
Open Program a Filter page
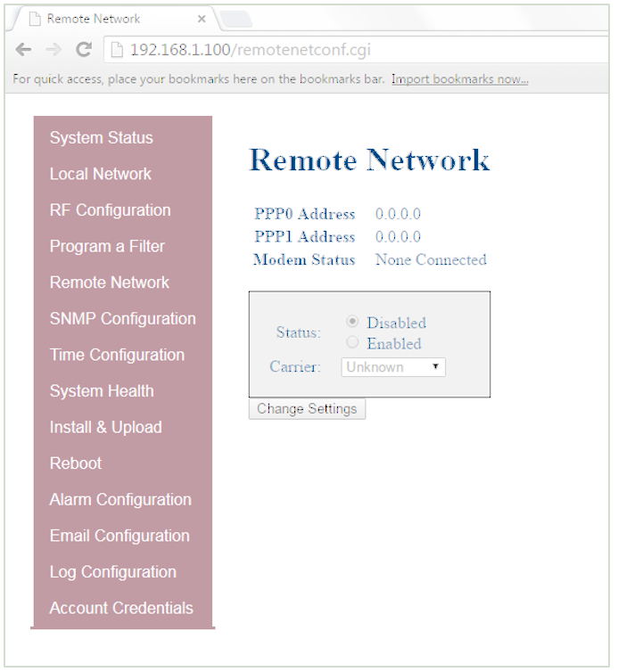pos(107,246)
